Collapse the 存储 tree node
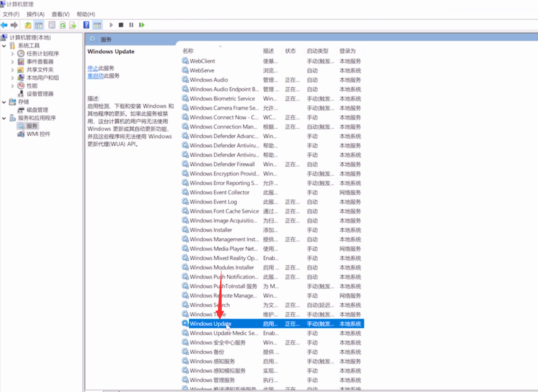538x392 pixels. [4, 102]
